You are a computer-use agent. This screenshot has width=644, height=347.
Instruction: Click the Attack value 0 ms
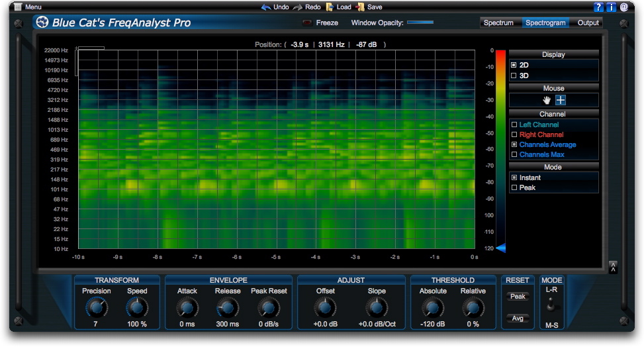[x=187, y=324]
